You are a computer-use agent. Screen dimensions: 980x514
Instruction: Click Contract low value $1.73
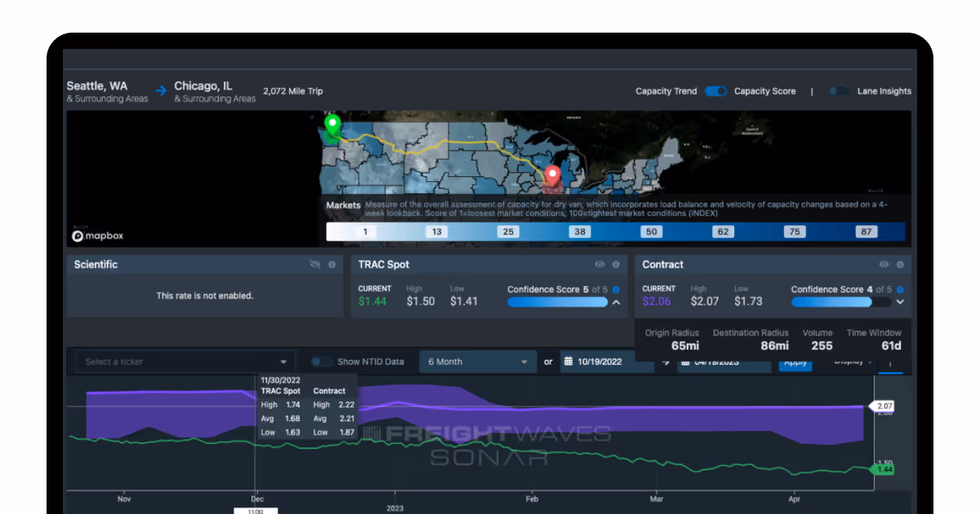(x=748, y=302)
